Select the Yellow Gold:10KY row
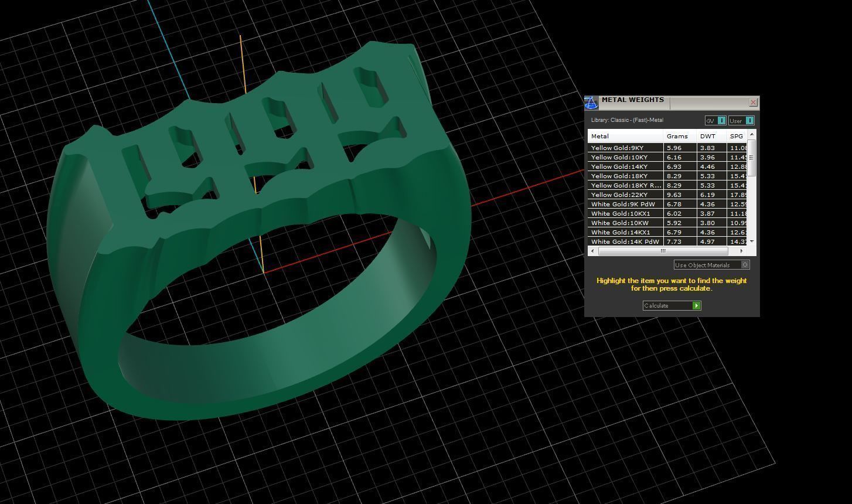The height and width of the screenshot is (504, 852). (x=667, y=157)
